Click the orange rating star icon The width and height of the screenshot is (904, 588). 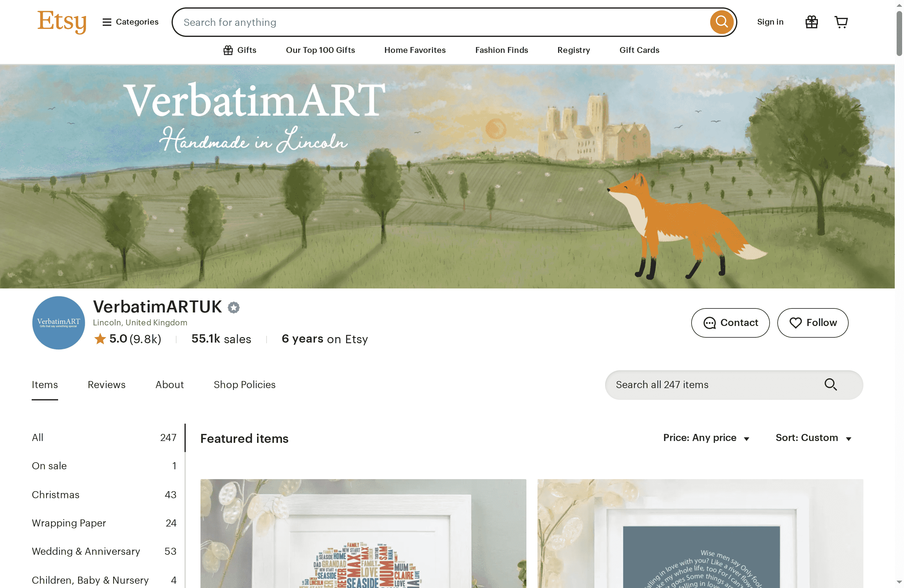100,339
